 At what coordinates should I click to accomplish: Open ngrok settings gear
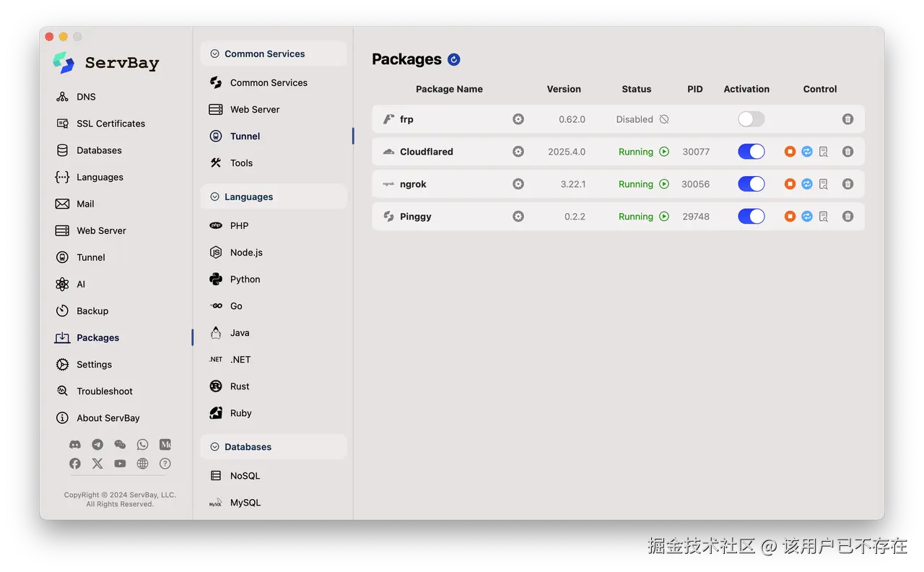[x=518, y=184]
